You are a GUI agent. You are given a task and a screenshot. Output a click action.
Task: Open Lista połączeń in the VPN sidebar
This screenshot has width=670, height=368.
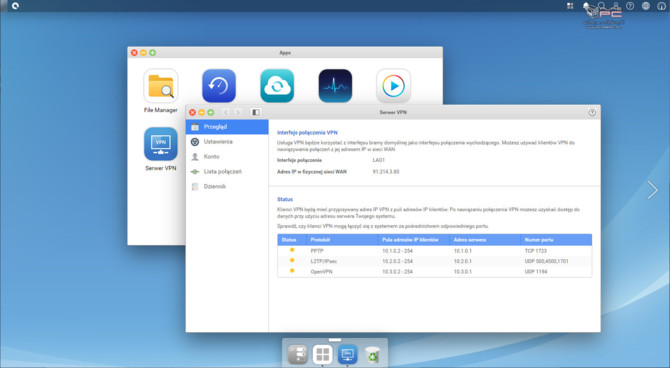point(227,172)
